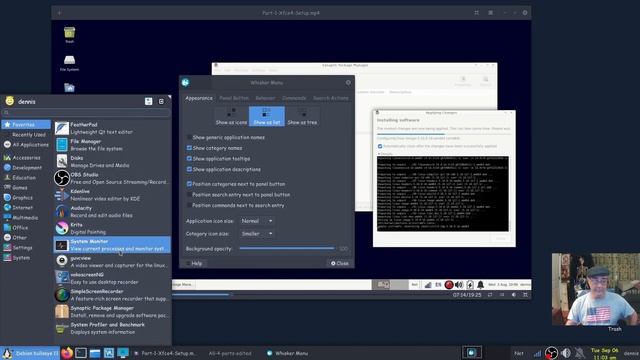
Task: Switch to Commands tab
Action: point(294,98)
